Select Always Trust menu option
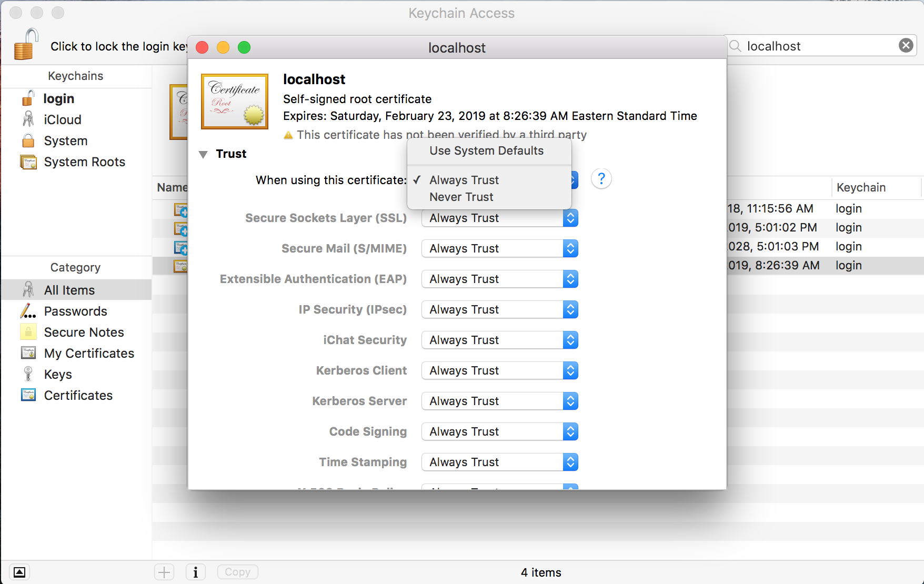 pos(464,180)
